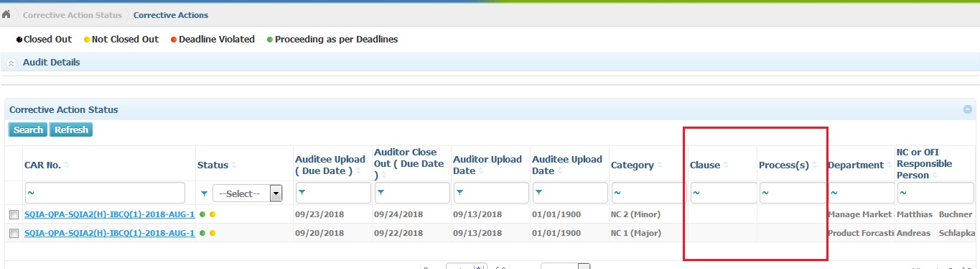Click filter funnel in Auditor Close Out field
The height and width of the screenshot is (269, 980).
(x=381, y=193)
